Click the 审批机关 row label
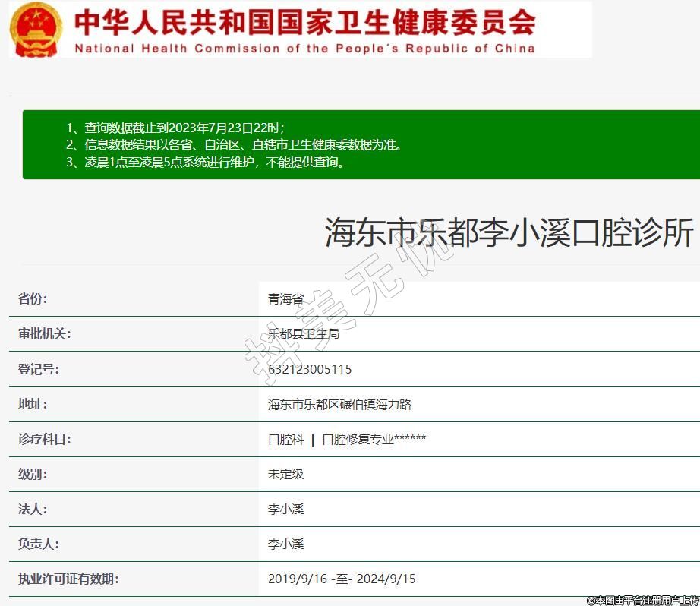 pyautogui.click(x=44, y=333)
